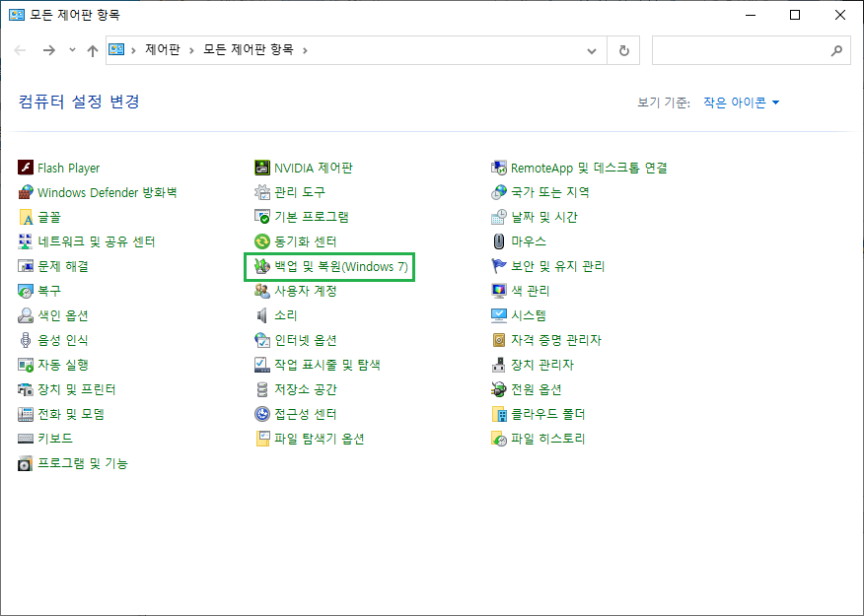Go forward with the forward arrow
Image resolution: width=864 pixels, height=616 pixels.
click(x=49, y=50)
